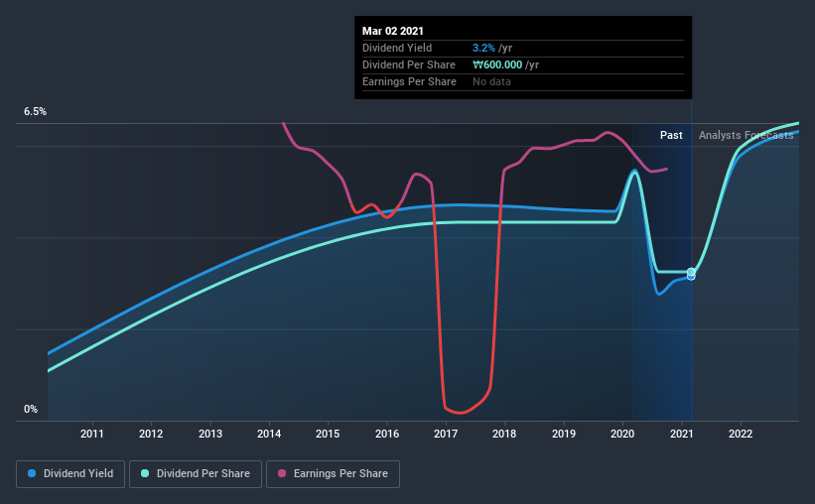Click the Earnings Per Share trough near 2017
The height and width of the screenshot is (504, 815).
click(461, 413)
